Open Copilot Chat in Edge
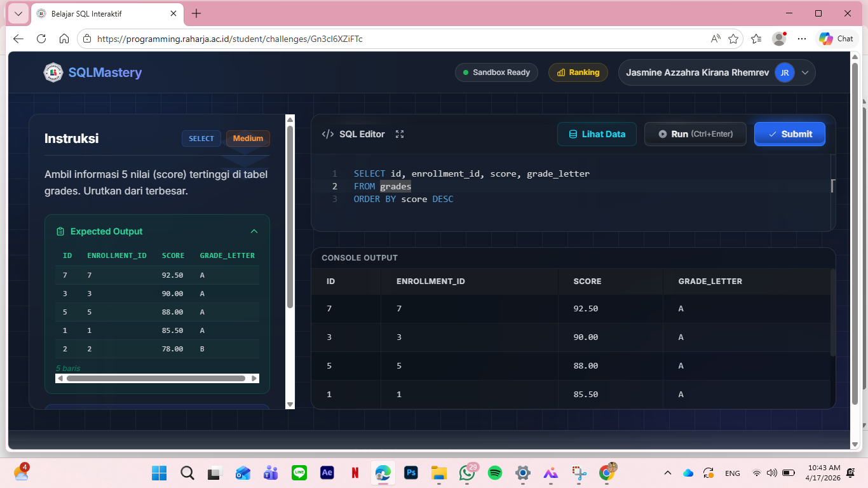This screenshot has height=488, width=868. pos(836,39)
